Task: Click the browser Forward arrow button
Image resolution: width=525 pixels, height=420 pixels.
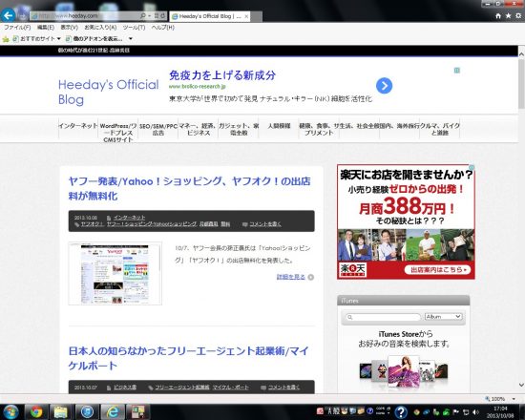Action: click(22, 15)
